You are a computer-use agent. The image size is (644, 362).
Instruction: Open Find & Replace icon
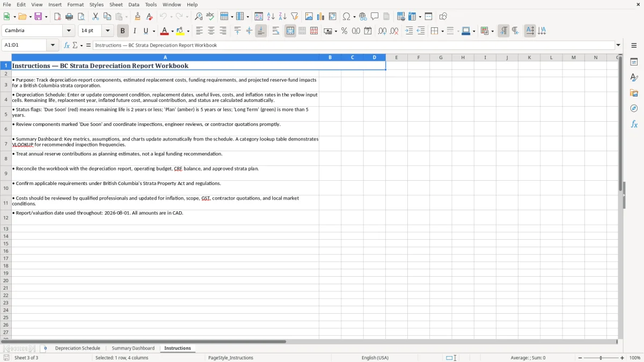click(x=199, y=17)
